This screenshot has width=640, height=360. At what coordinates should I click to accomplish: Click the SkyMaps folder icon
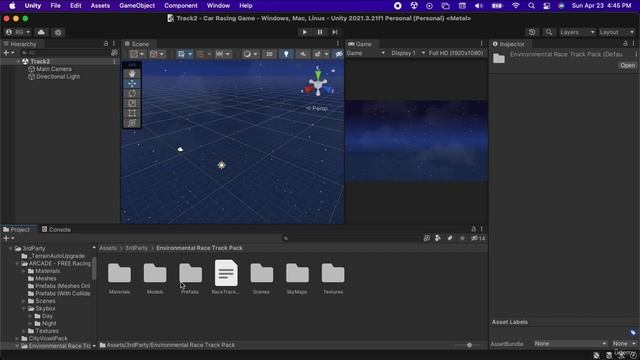tap(297, 273)
